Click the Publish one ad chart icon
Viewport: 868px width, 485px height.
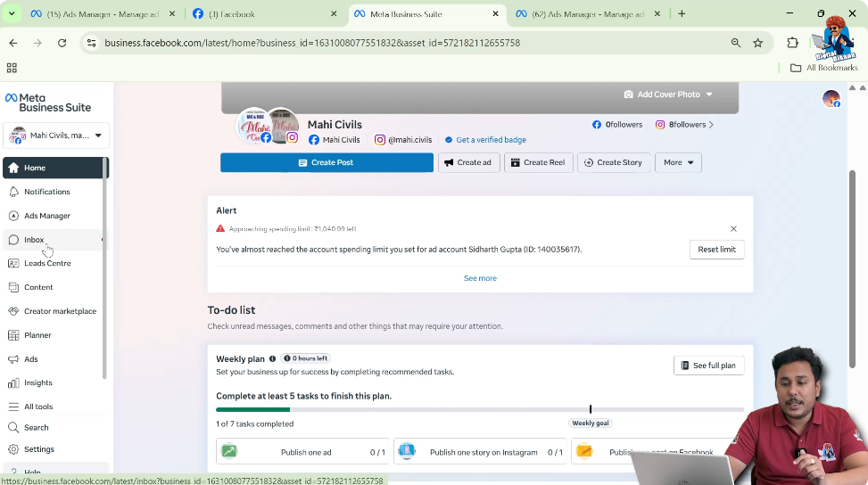(229, 451)
